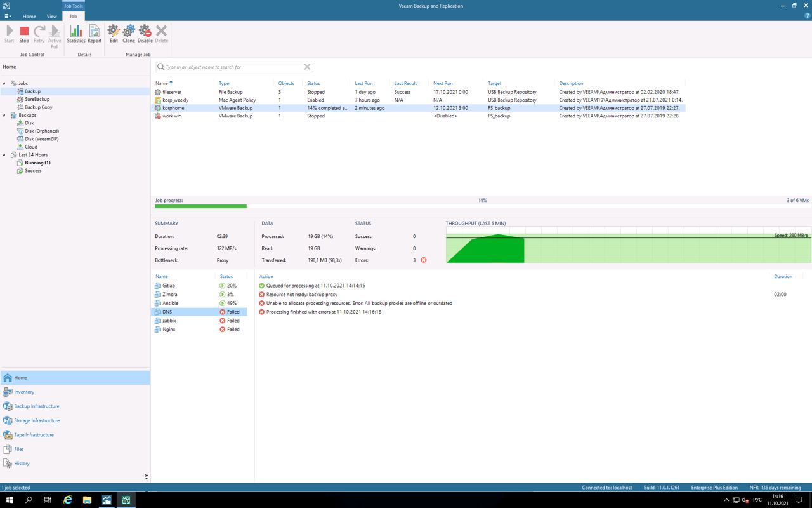
Task: Select Backup Copy in the tree
Action: pyautogui.click(x=38, y=107)
